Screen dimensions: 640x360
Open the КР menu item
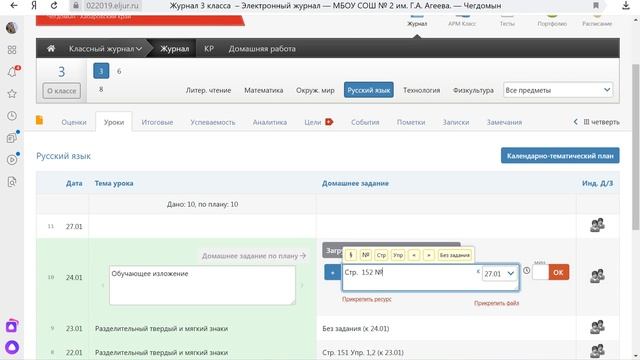[x=209, y=49]
